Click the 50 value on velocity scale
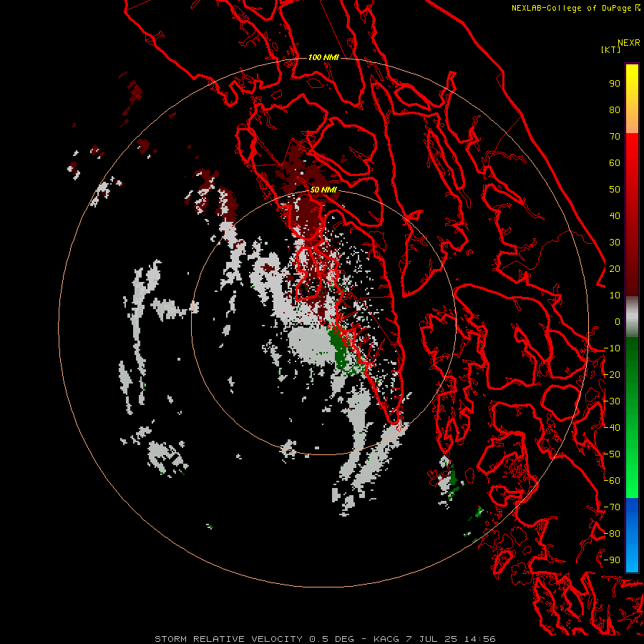644x644 pixels. 615,190
